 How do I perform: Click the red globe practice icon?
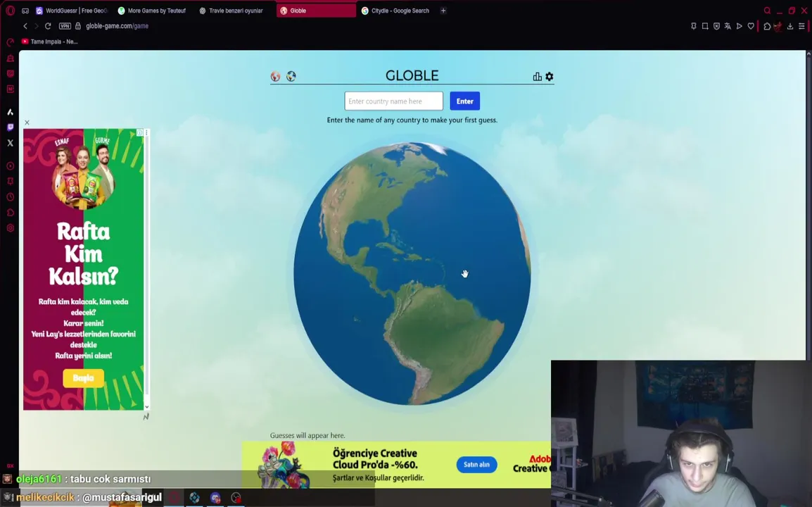276,77
